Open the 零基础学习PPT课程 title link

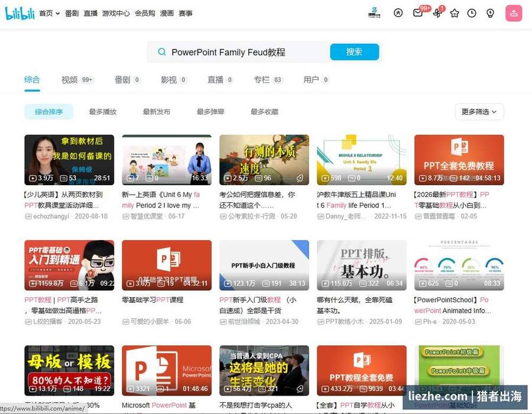tap(153, 300)
